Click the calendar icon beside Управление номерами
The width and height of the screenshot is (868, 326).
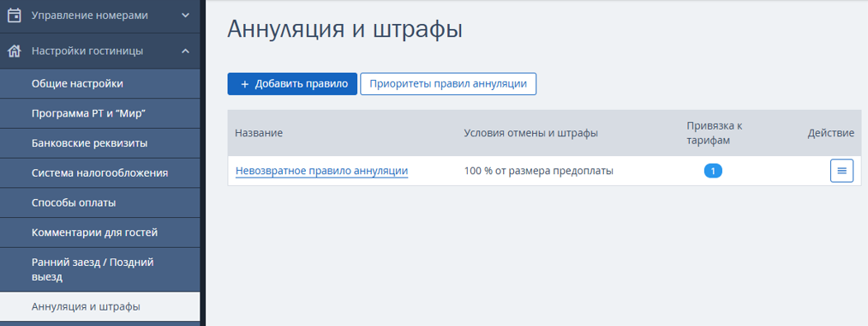(x=14, y=15)
